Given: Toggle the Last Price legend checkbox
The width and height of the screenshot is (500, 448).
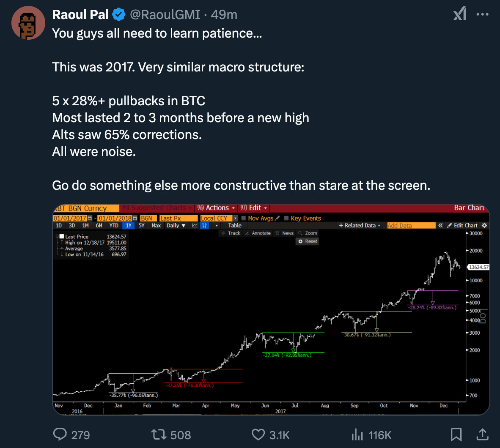Looking at the screenshot, I should click(62, 237).
